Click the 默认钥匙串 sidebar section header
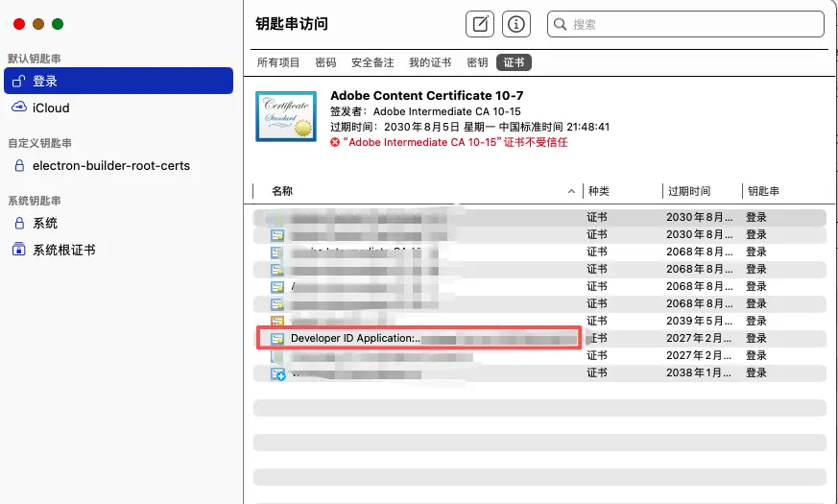This screenshot has height=504, width=838. (x=35, y=59)
